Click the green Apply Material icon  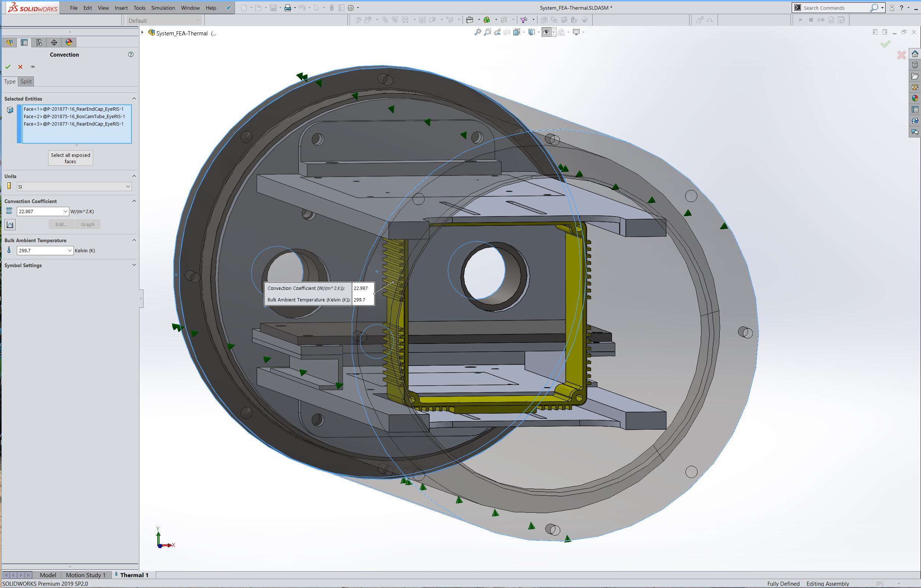coord(487,20)
